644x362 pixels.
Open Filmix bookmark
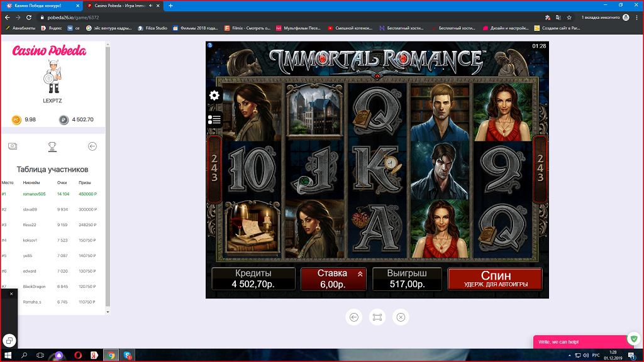point(248,28)
